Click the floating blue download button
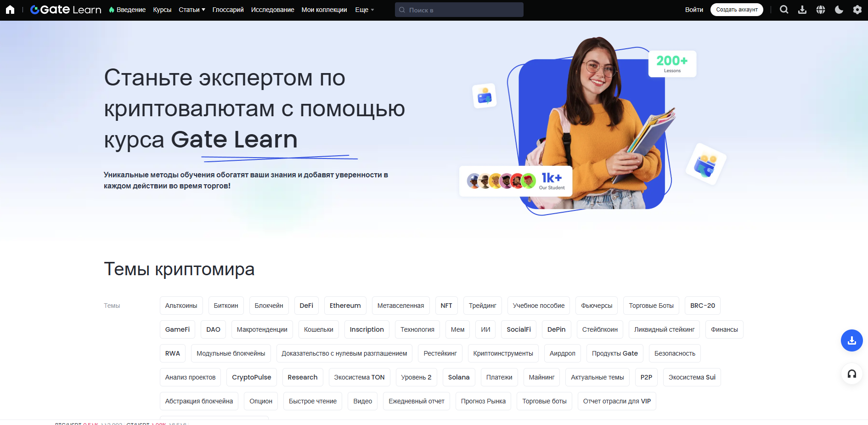The height and width of the screenshot is (425, 868). pyautogui.click(x=852, y=340)
